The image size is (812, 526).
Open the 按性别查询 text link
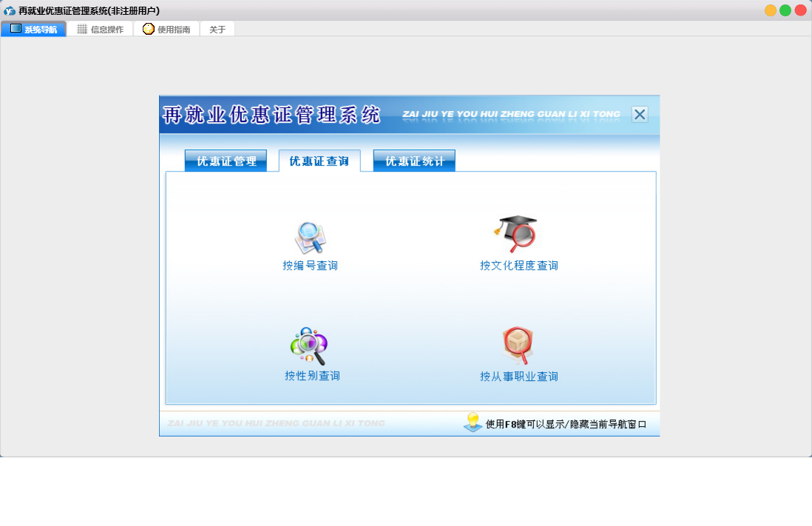coord(312,377)
